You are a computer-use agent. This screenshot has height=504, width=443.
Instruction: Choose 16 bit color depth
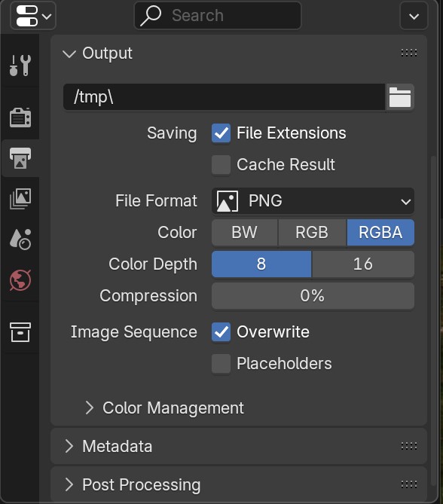click(363, 264)
